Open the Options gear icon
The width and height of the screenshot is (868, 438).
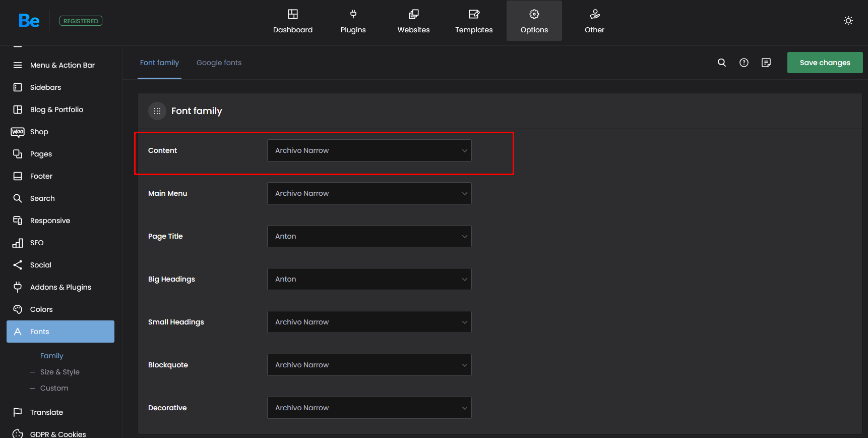tap(534, 14)
